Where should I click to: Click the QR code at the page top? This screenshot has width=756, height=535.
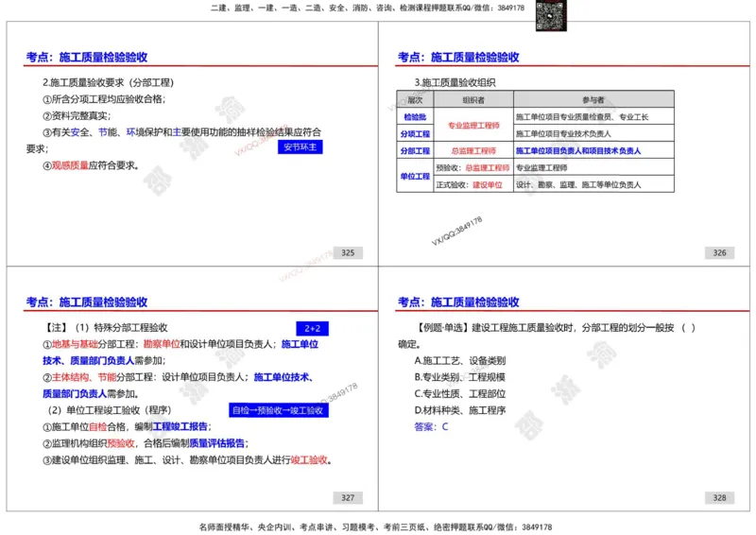pyautogui.click(x=551, y=15)
